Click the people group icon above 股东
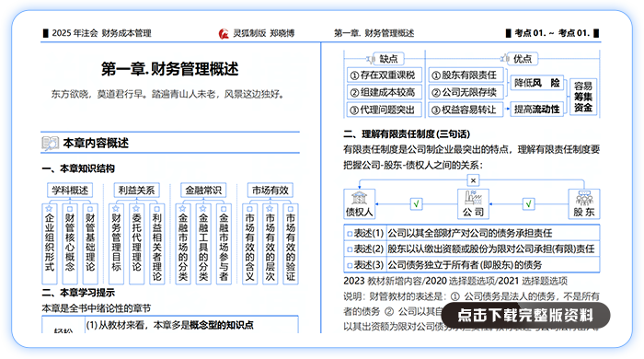The height and width of the screenshot is (359, 644). tap(584, 198)
